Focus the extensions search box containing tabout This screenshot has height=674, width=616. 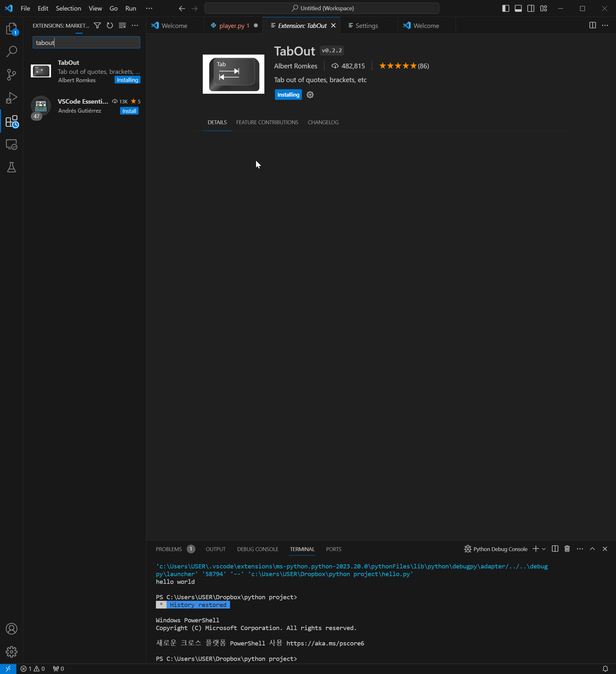[86, 42]
